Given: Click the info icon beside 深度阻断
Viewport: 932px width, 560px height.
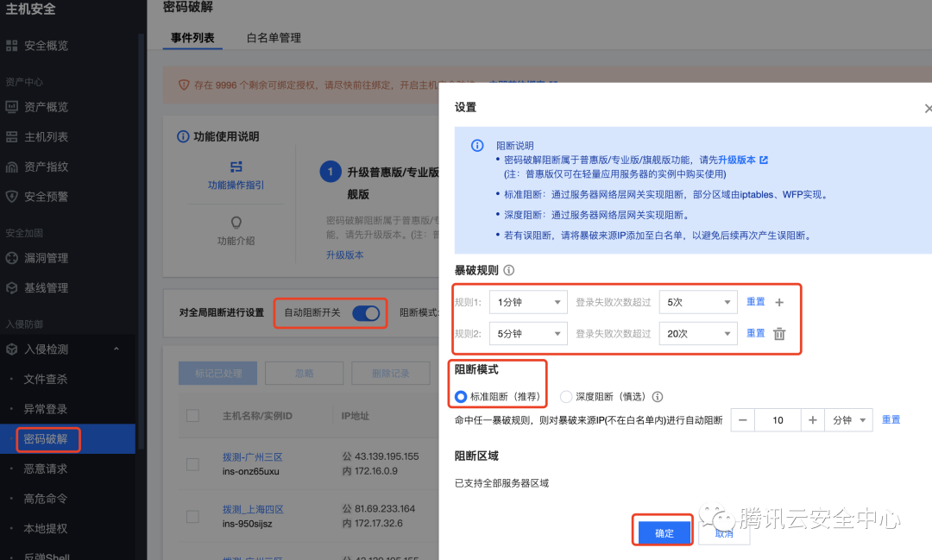Looking at the screenshot, I should (658, 397).
